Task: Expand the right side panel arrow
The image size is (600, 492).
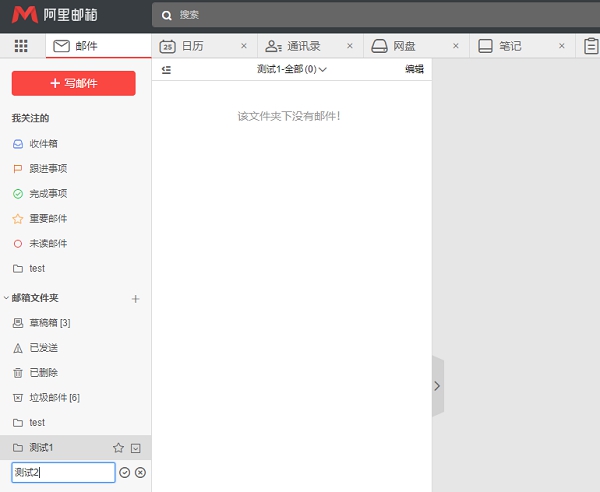Action: click(x=437, y=385)
